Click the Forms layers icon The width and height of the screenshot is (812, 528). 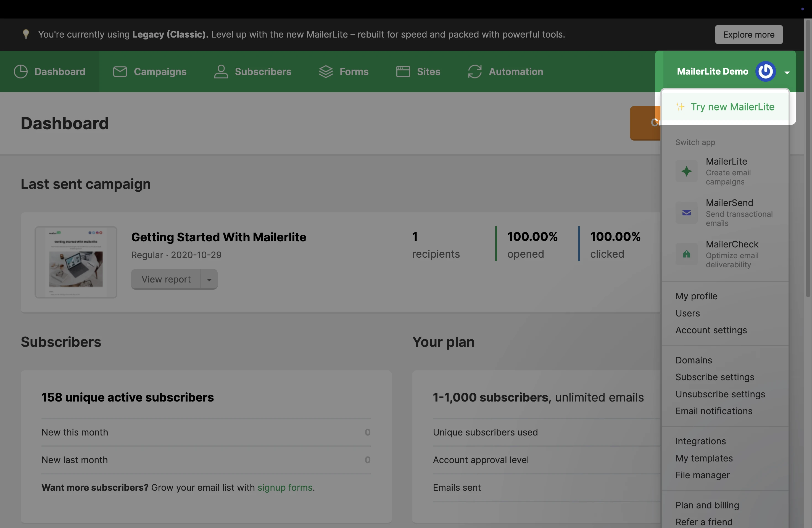point(325,72)
